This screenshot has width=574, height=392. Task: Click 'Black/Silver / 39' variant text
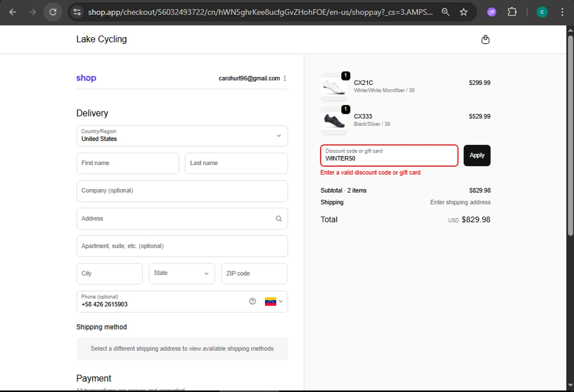click(372, 124)
